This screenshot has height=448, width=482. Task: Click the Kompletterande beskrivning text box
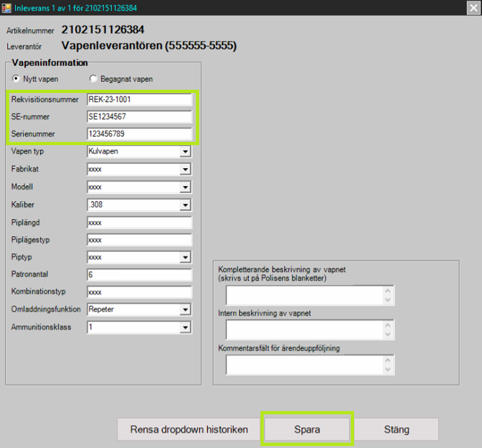[305, 296]
